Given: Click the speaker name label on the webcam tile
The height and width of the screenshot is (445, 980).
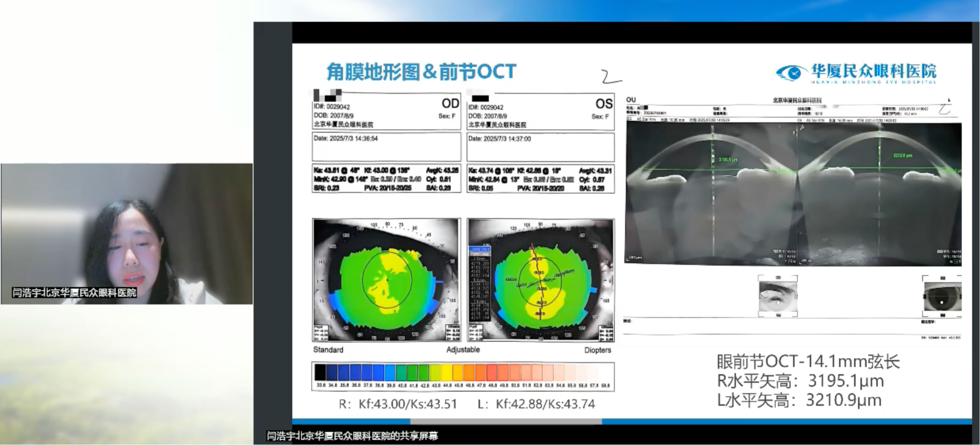Looking at the screenshot, I should coord(74,293).
